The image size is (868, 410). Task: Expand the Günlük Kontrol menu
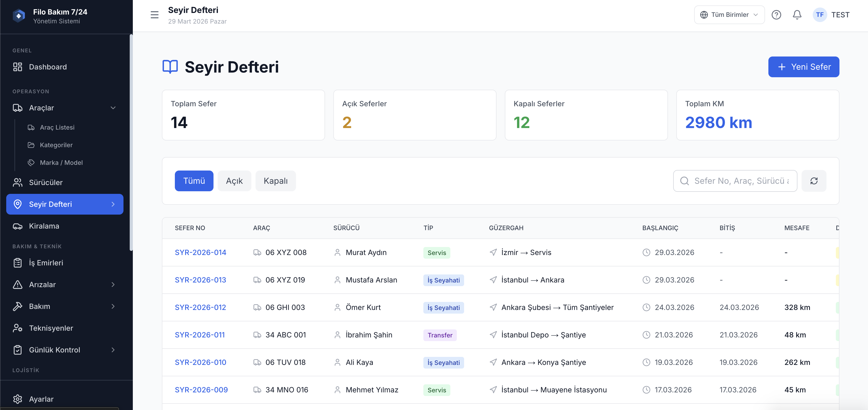113,350
